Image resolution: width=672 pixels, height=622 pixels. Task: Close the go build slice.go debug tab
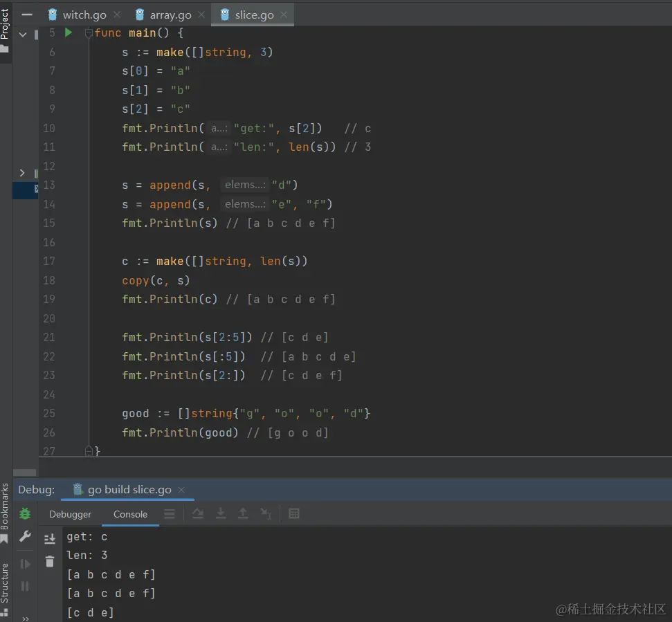coord(181,490)
